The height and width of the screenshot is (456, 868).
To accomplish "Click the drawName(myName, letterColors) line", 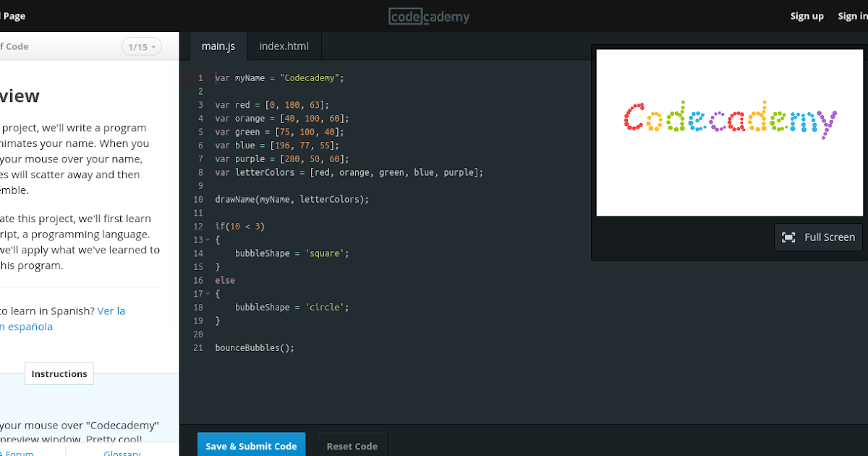I will (x=292, y=199).
